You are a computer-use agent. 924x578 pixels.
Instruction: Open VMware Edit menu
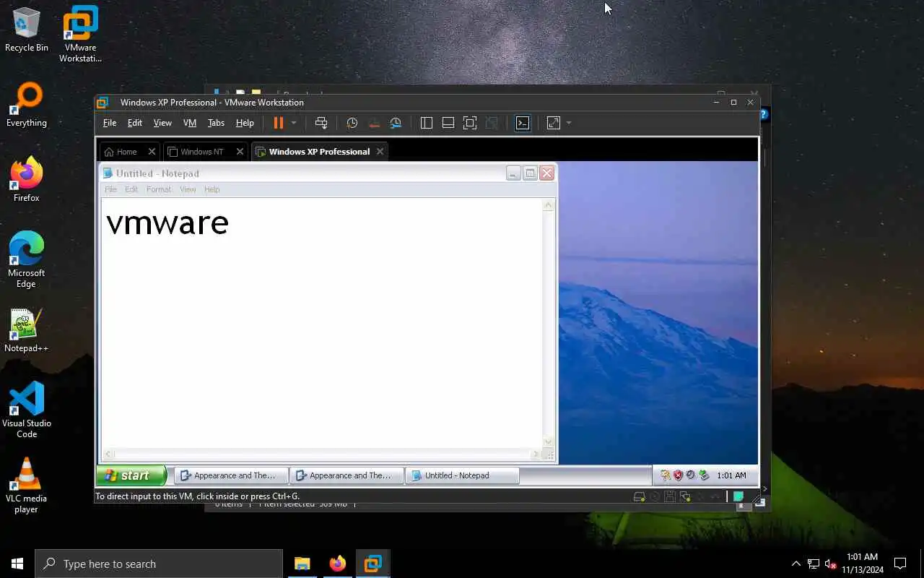(135, 123)
